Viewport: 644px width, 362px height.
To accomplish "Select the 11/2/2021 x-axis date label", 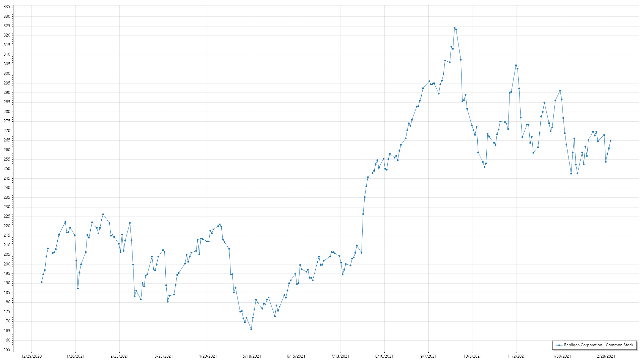I will (517, 356).
